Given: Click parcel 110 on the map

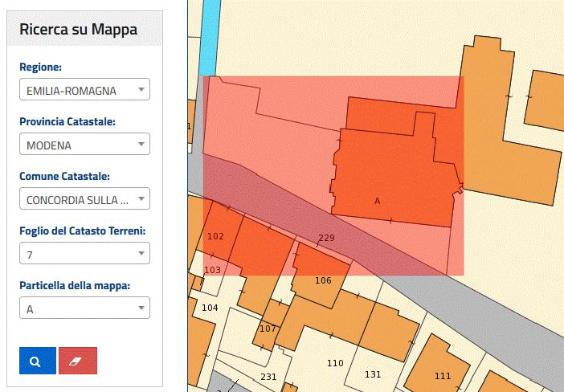Looking at the screenshot, I should point(335,363).
